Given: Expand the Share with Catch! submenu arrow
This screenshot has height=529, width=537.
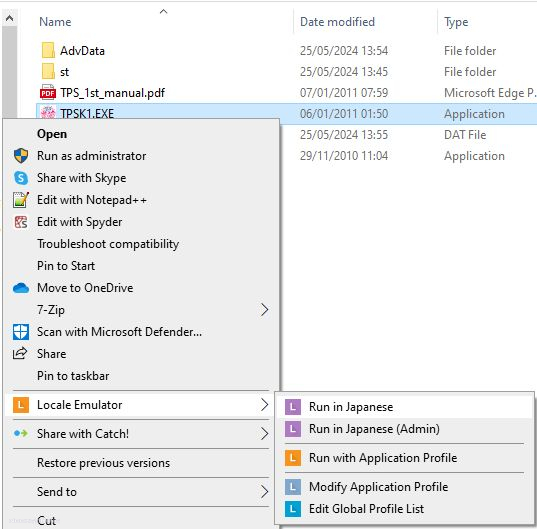Looking at the screenshot, I should coord(264,434).
